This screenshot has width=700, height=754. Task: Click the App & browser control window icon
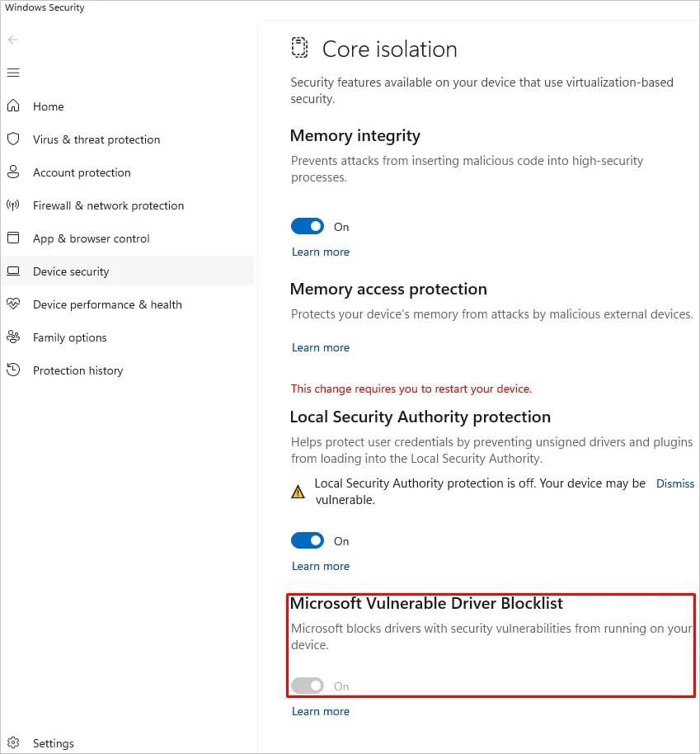[13, 238]
